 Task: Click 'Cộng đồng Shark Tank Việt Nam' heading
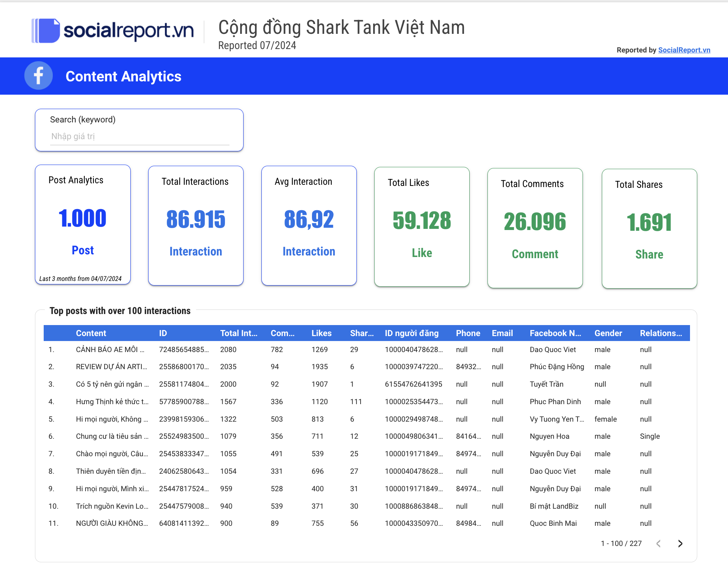(342, 27)
